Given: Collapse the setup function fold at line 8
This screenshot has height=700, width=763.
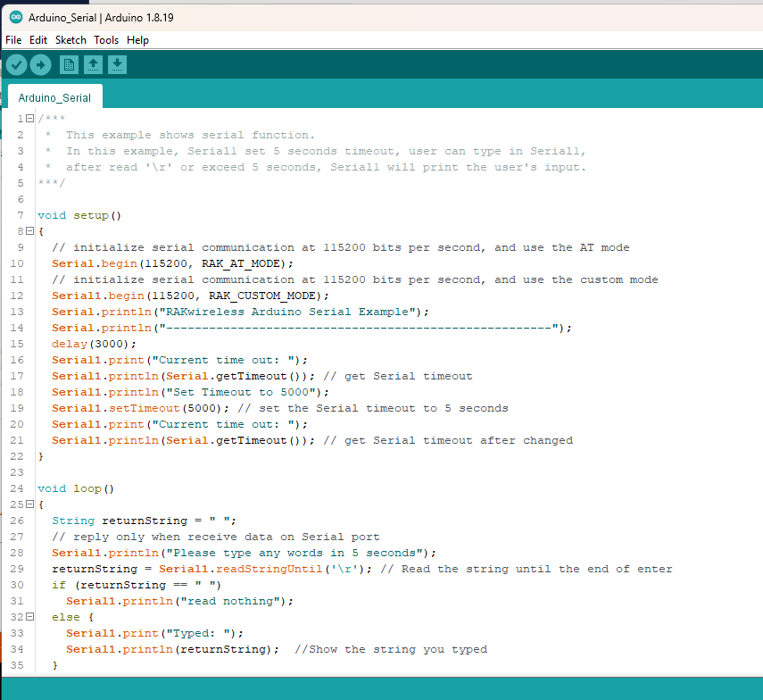Looking at the screenshot, I should tap(30, 231).
